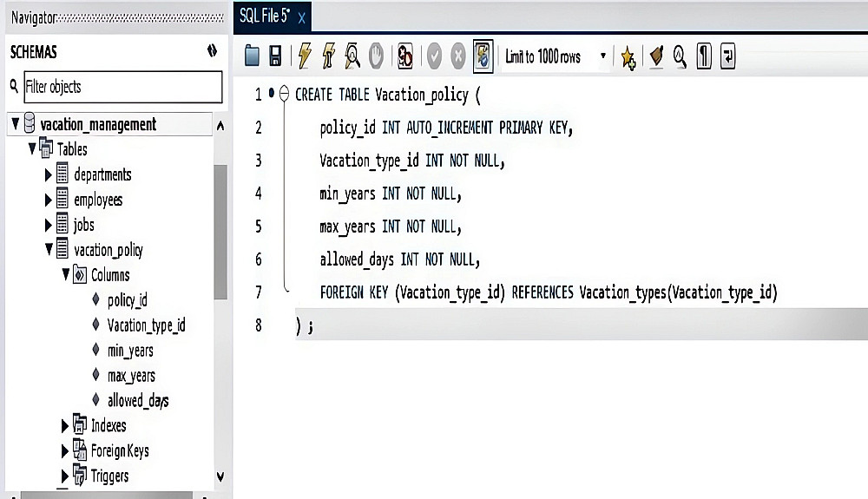Collapse vacation_management schema arrow
Screen dimensions: 868x499
coord(16,123)
